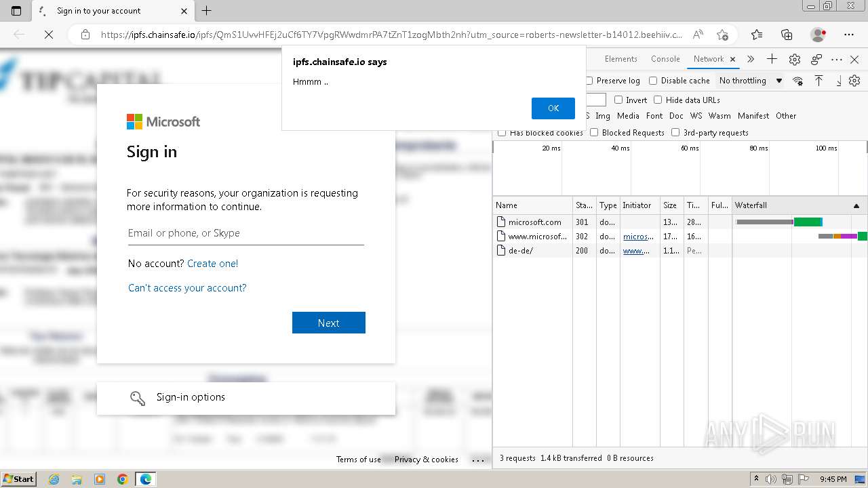Open page footer more options dots
The image size is (868, 488).
pyautogui.click(x=479, y=460)
